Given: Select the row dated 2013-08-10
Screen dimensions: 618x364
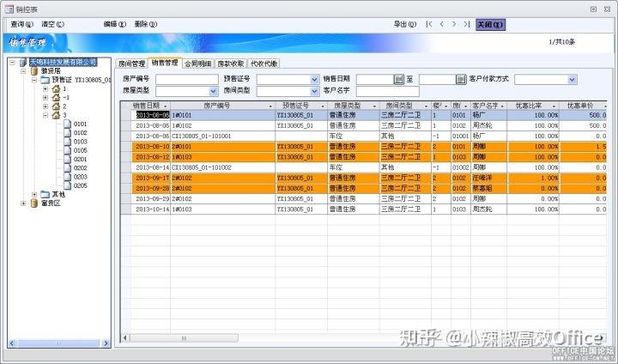Looking at the screenshot, I should [x=363, y=147].
